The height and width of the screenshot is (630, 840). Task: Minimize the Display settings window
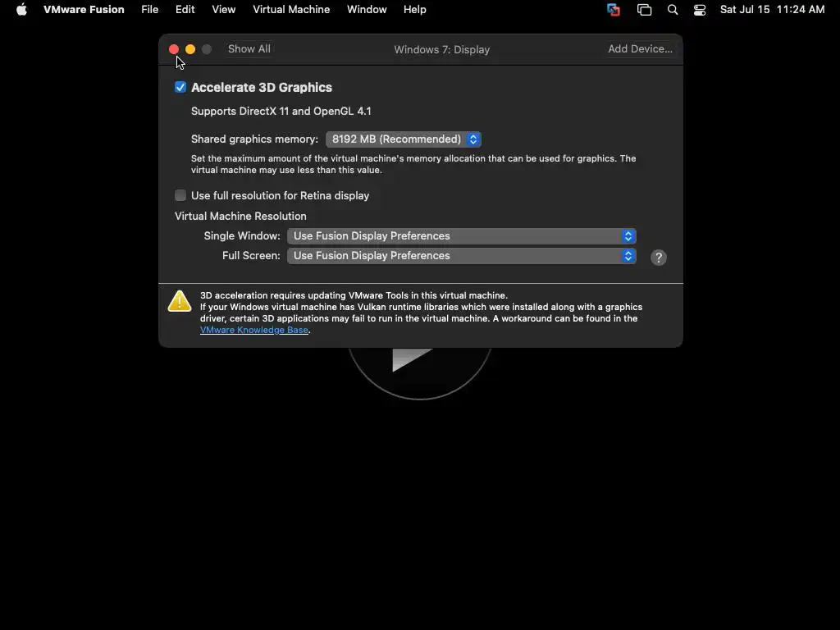[x=190, y=49]
